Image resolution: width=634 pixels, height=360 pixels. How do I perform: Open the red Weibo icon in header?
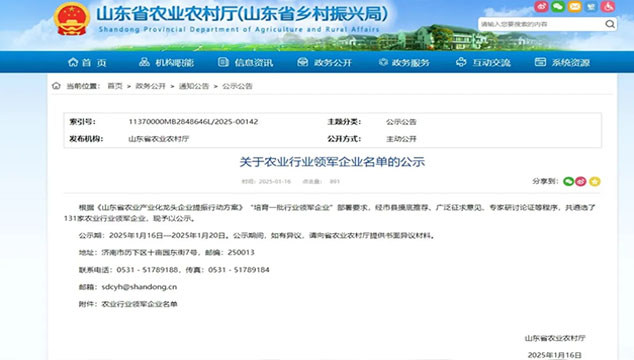(541, 6)
